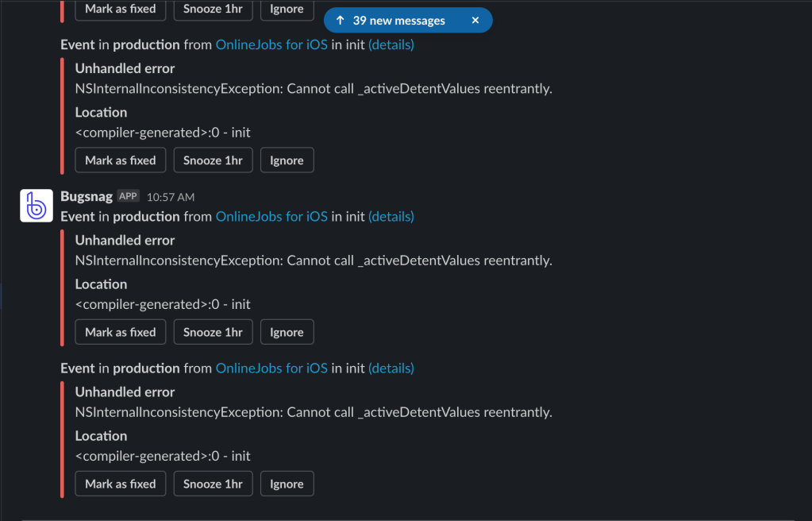
Task: Snooze 1hr the event above Bugsnag header
Action: click(x=213, y=160)
